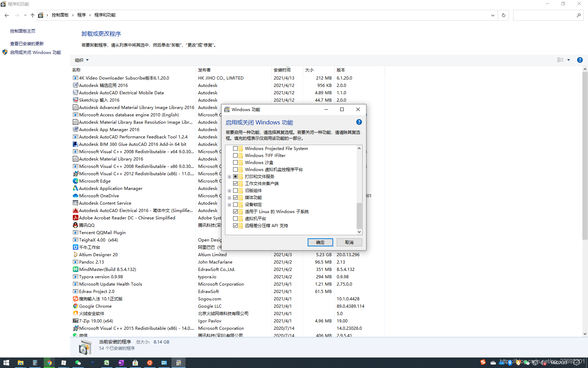Click the Microsoft Edge program icon
Viewport: 588px width, 368px height.
tap(75, 181)
